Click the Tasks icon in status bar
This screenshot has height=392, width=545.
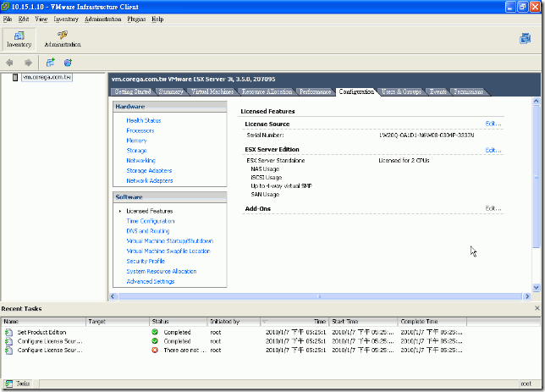click(8, 384)
